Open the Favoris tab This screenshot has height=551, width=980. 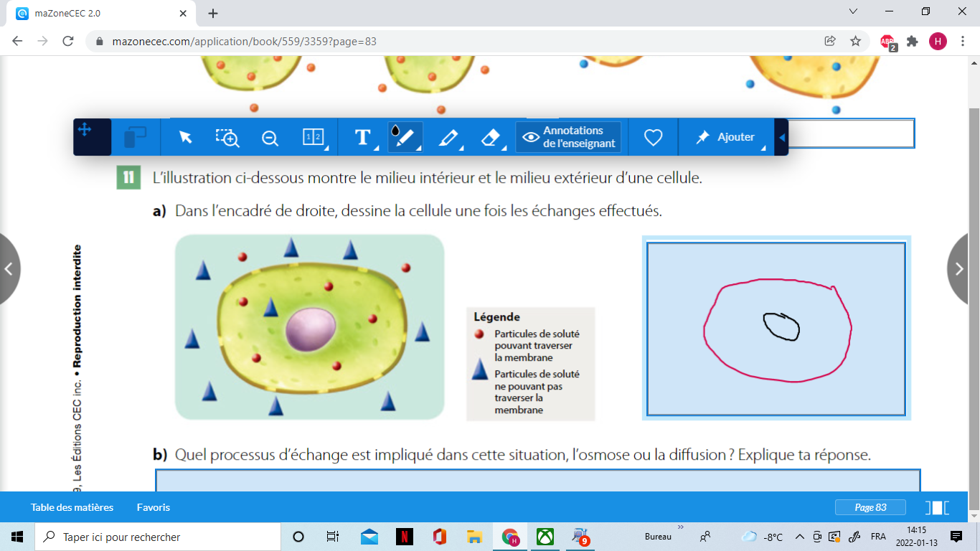pyautogui.click(x=154, y=507)
